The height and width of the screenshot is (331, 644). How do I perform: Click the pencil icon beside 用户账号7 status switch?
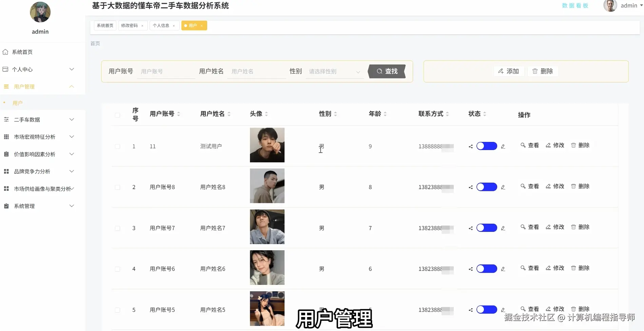(503, 228)
